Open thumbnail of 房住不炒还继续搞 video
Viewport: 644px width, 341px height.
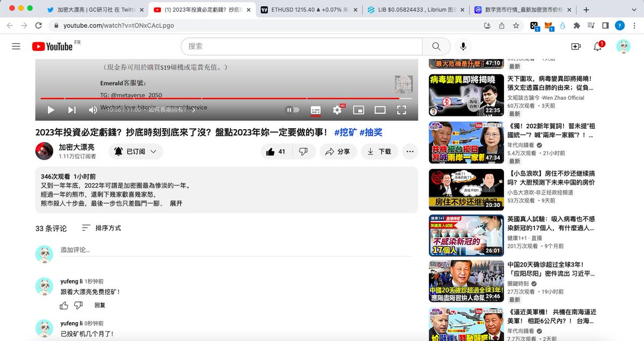(466, 189)
